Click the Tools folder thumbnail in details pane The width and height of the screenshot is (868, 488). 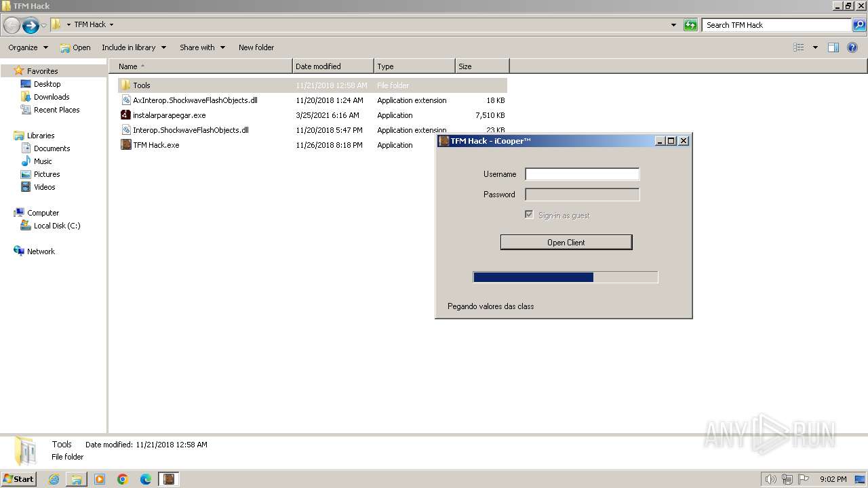(25, 451)
